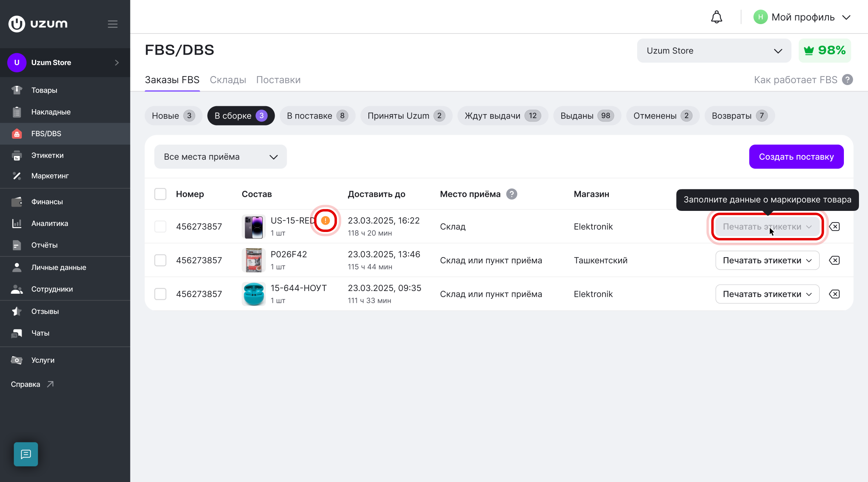Switch to the Склады tab
Screen dimensions: 868x482
tap(228, 80)
